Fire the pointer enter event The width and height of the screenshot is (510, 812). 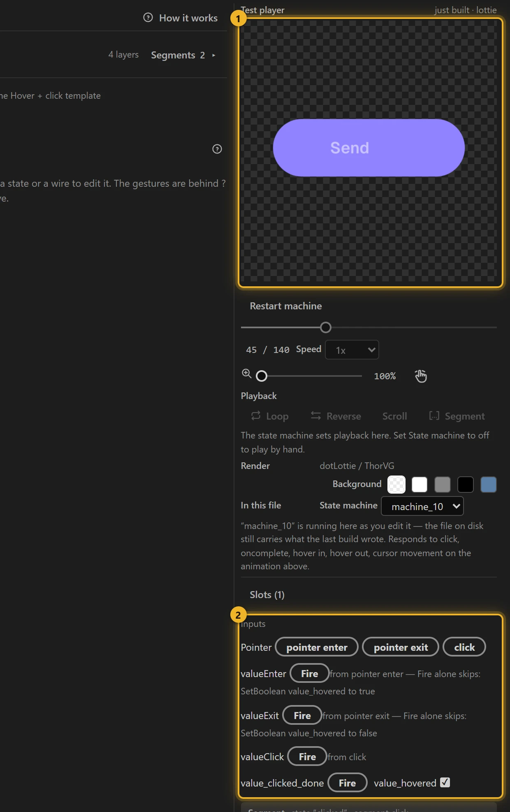pyautogui.click(x=317, y=647)
